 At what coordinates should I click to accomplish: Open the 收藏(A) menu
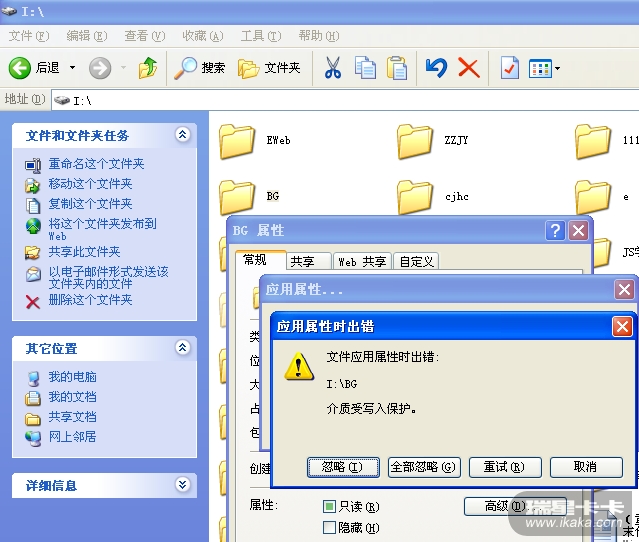pyautogui.click(x=203, y=36)
